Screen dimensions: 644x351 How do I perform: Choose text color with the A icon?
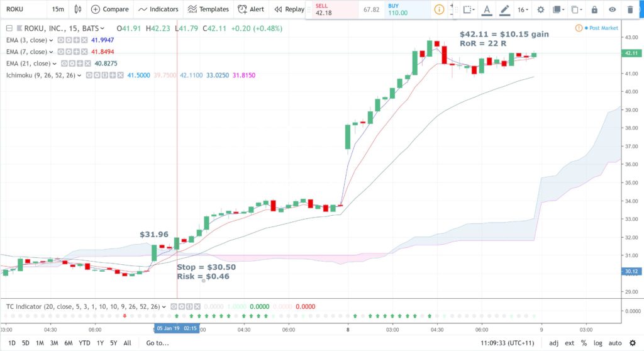(x=487, y=9)
